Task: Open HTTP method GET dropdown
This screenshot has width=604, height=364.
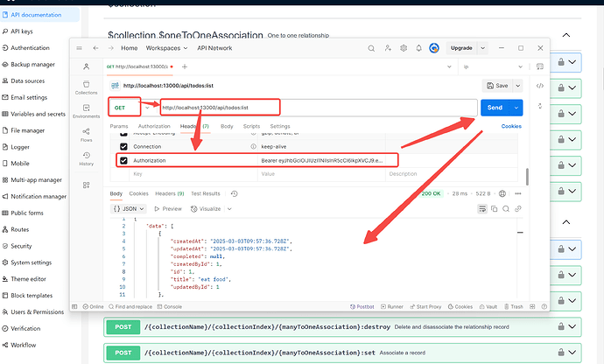Action: tap(130, 108)
